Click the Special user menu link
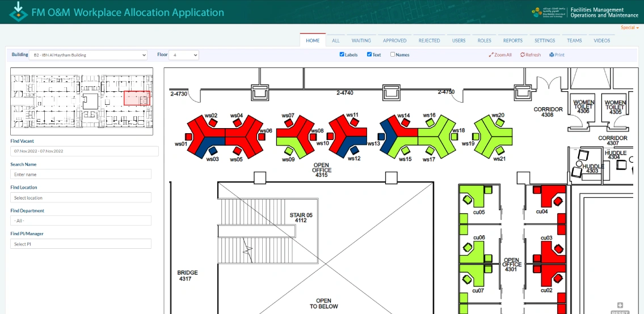This screenshot has height=314, width=644. pos(629,28)
